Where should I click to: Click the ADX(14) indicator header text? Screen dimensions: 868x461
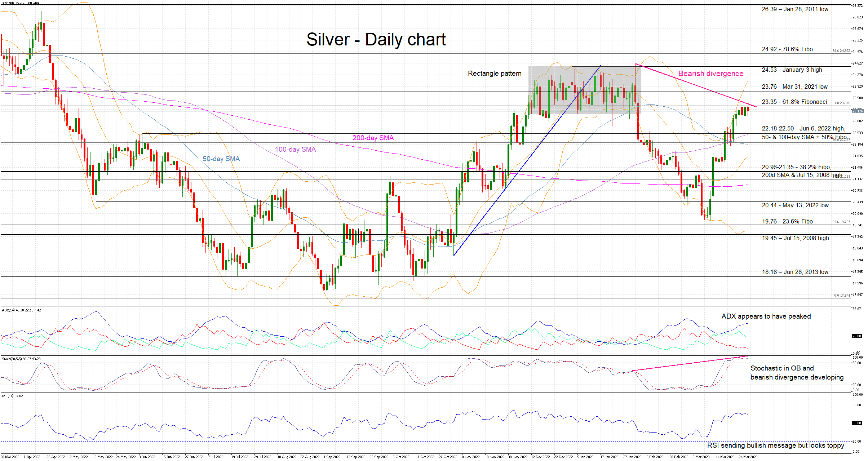point(21,310)
